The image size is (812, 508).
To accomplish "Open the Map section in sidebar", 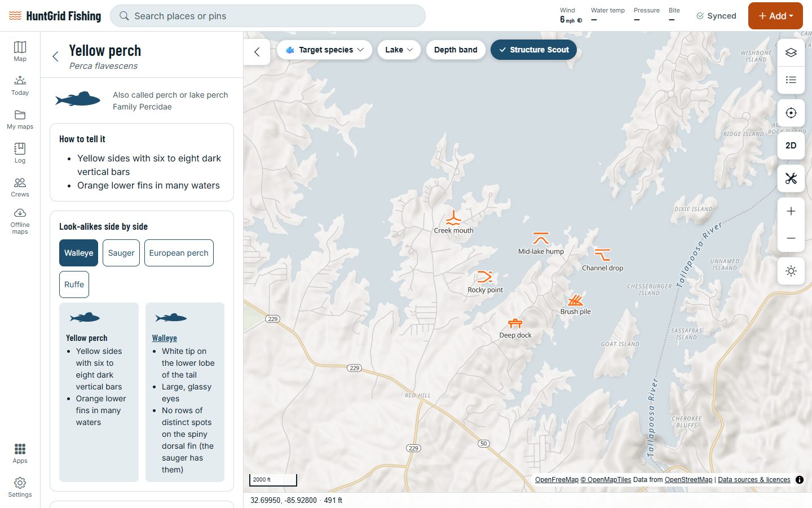I will tap(20, 51).
